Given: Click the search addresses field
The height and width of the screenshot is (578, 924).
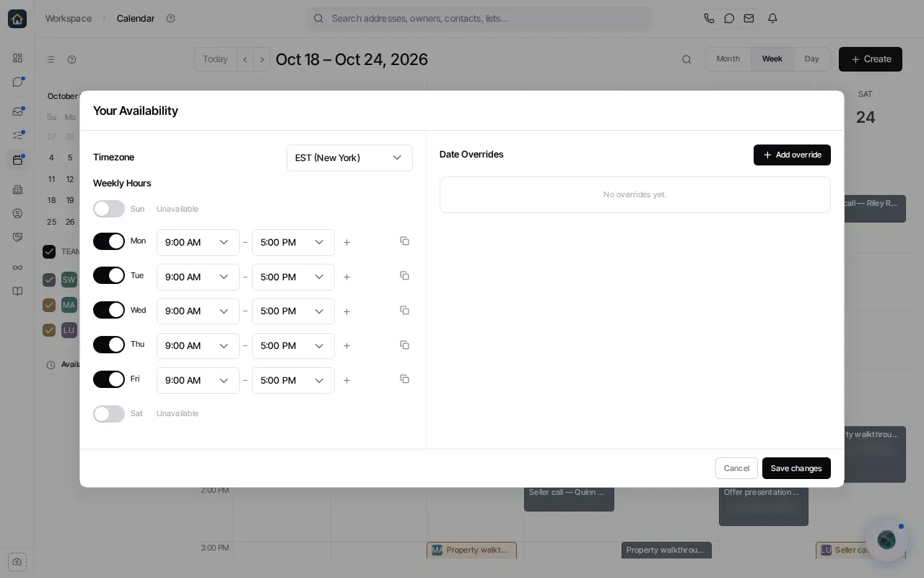Looking at the screenshot, I should pos(479,19).
